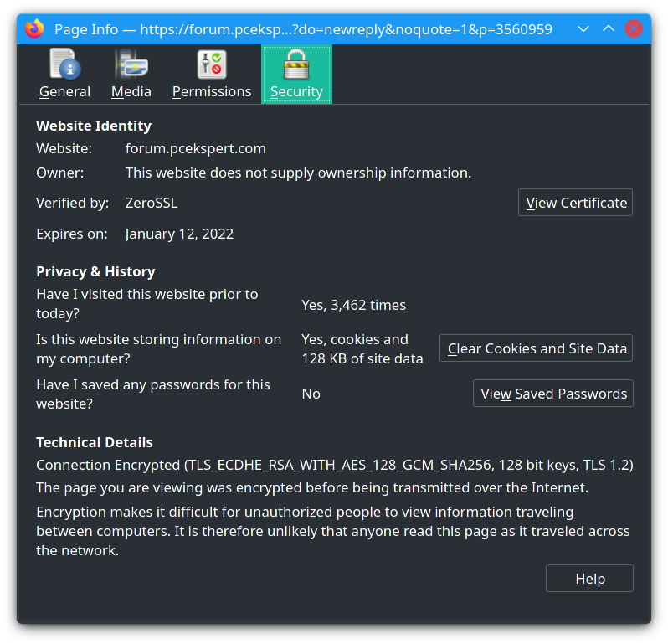Clear Cookies and Site Data
Viewport: 668px width, 644px height.
(536, 348)
